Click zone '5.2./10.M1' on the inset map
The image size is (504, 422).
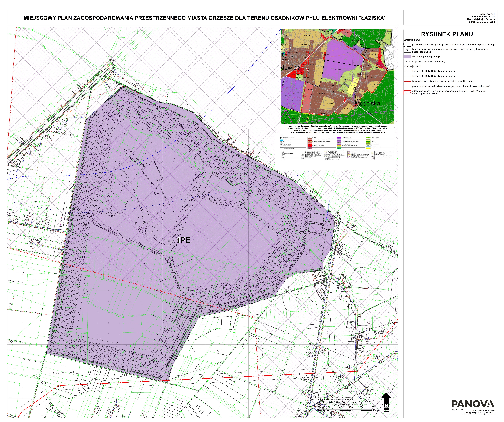(374, 77)
